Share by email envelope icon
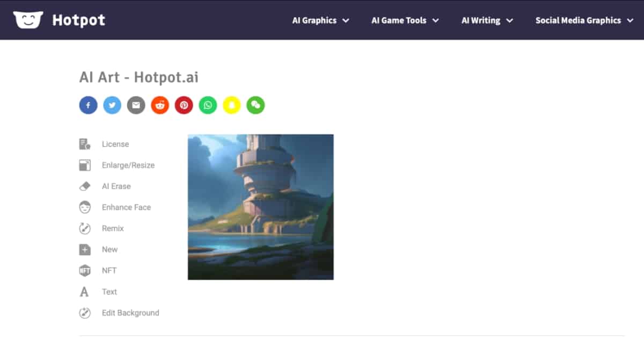The image size is (644, 347). [x=136, y=105]
